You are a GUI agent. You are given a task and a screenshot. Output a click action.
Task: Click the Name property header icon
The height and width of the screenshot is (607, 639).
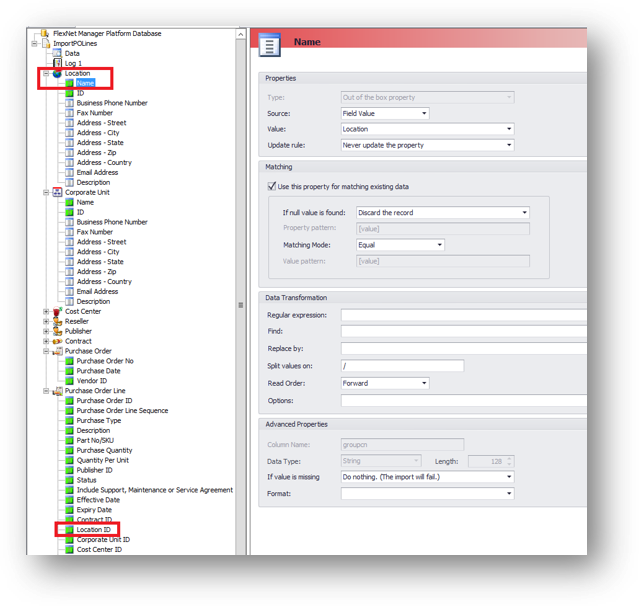(269, 44)
